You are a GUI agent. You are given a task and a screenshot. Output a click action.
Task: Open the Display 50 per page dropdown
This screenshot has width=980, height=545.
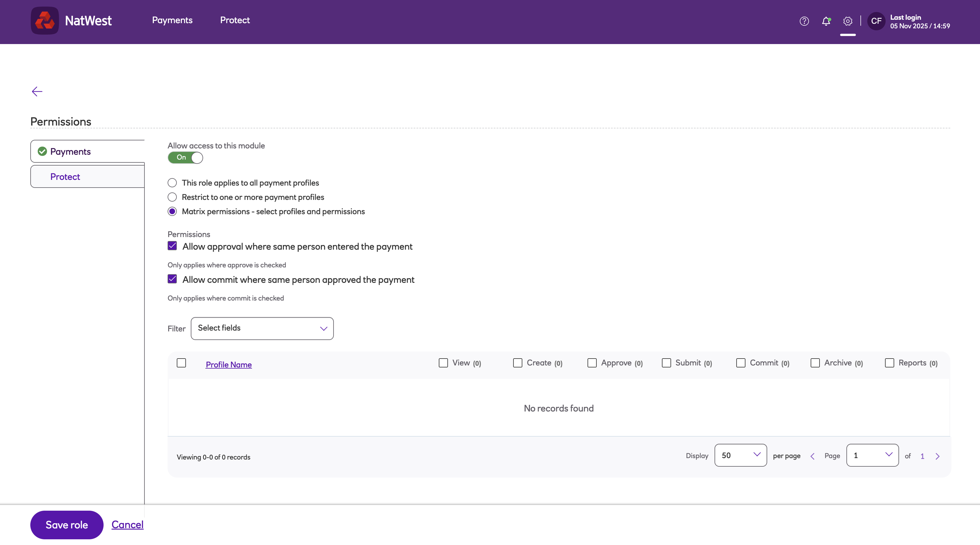(740, 455)
